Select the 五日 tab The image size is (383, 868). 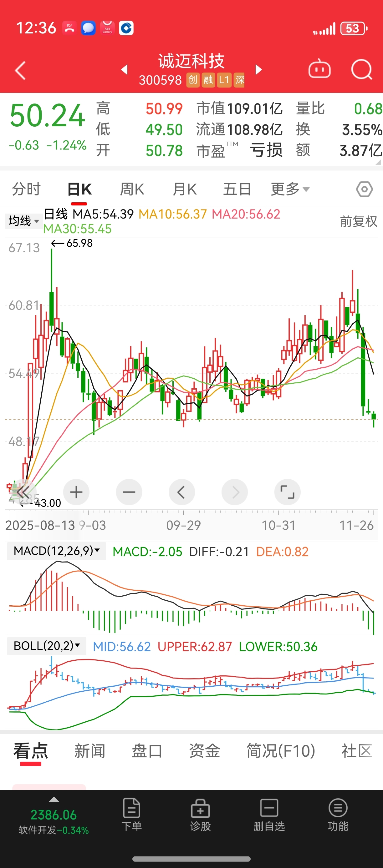pyautogui.click(x=237, y=189)
